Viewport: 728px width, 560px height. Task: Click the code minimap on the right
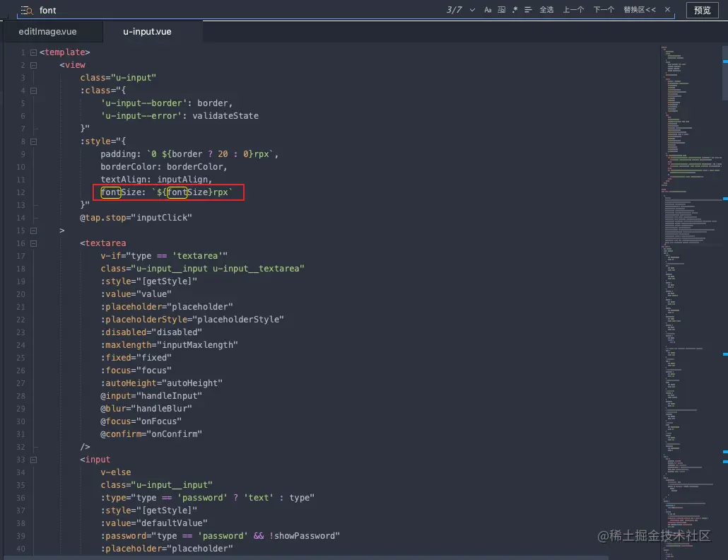[691, 302]
